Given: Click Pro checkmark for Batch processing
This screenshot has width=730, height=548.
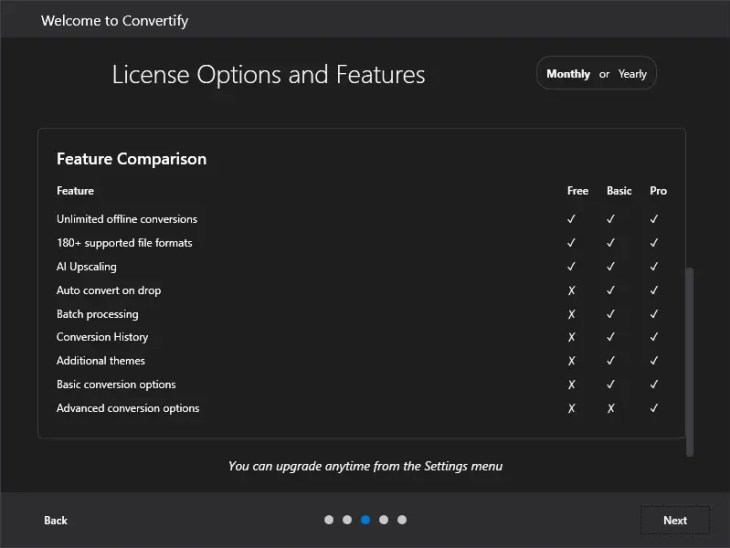Looking at the screenshot, I should point(654,314).
